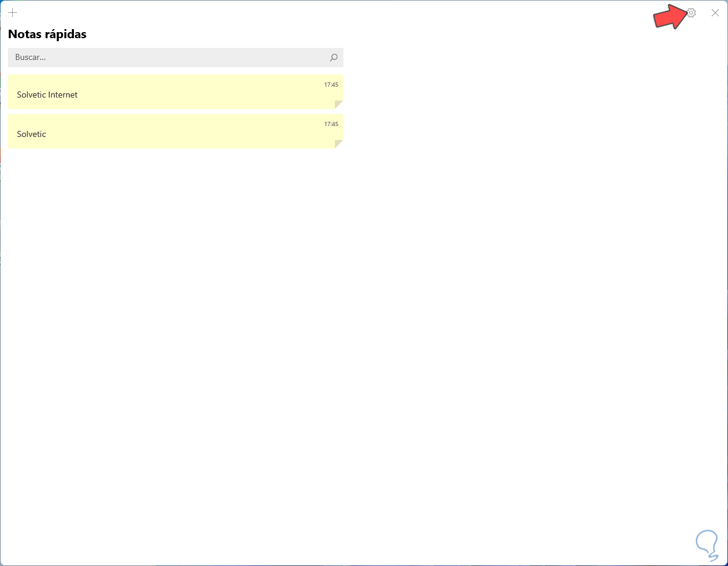Click the "Solvetic Internet" note text

click(47, 95)
